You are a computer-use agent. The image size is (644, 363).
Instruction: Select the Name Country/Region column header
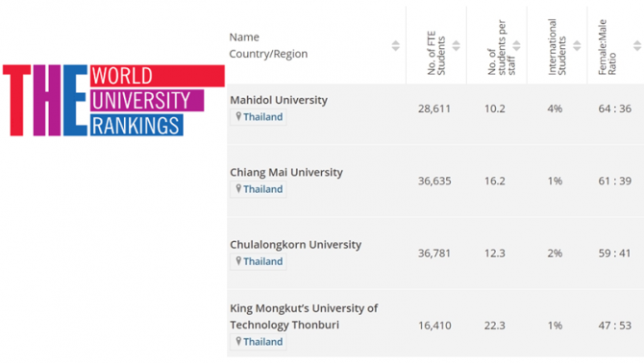pyautogui.click(x=268, y=45)
